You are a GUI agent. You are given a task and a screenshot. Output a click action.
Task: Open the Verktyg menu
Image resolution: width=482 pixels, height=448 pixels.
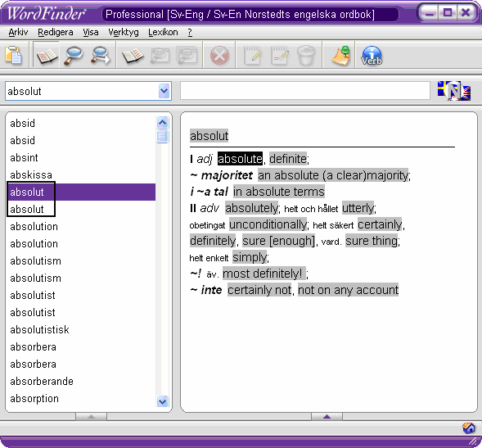coord(124,32)
